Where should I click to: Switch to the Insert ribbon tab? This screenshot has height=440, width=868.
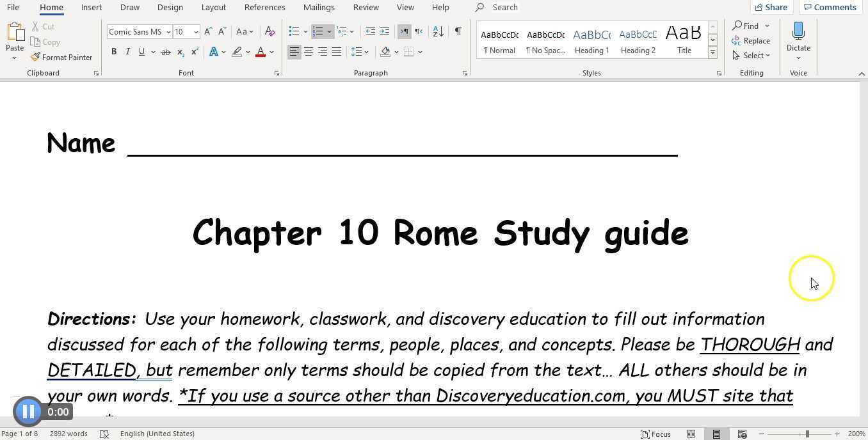click(91, 7)
